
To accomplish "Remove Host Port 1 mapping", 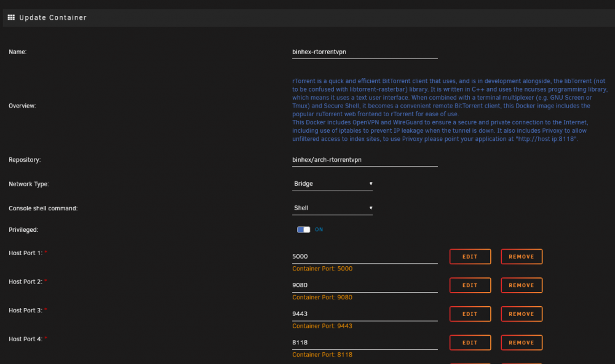I will (x=522, y=256).
